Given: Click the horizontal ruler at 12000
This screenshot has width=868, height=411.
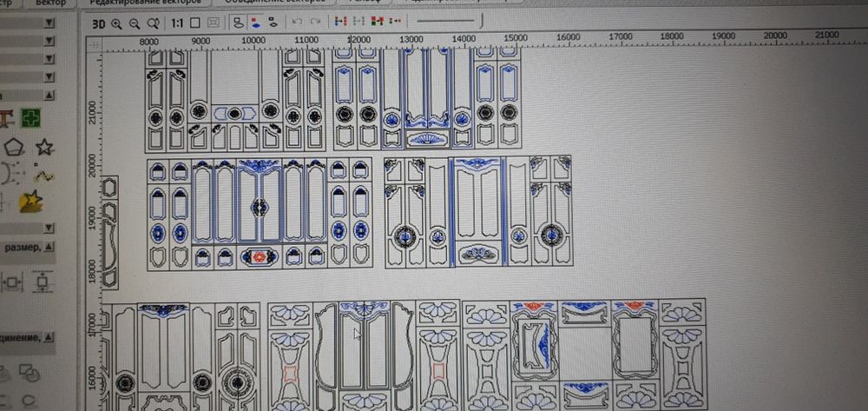Looking at the screenshot, I should tap(358, 40).
